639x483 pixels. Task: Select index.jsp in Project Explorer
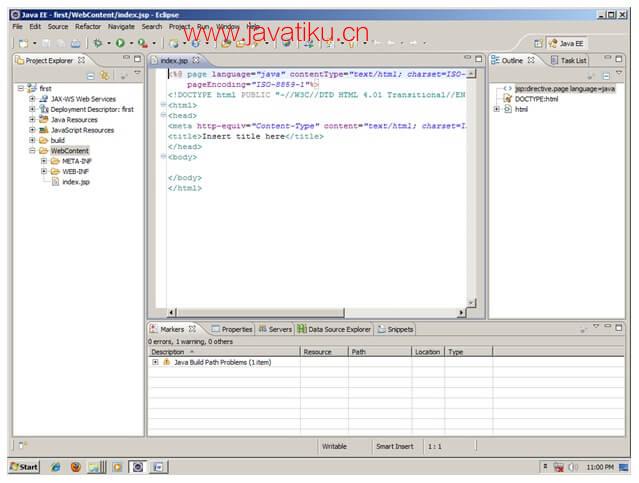[x=76, y=182]
